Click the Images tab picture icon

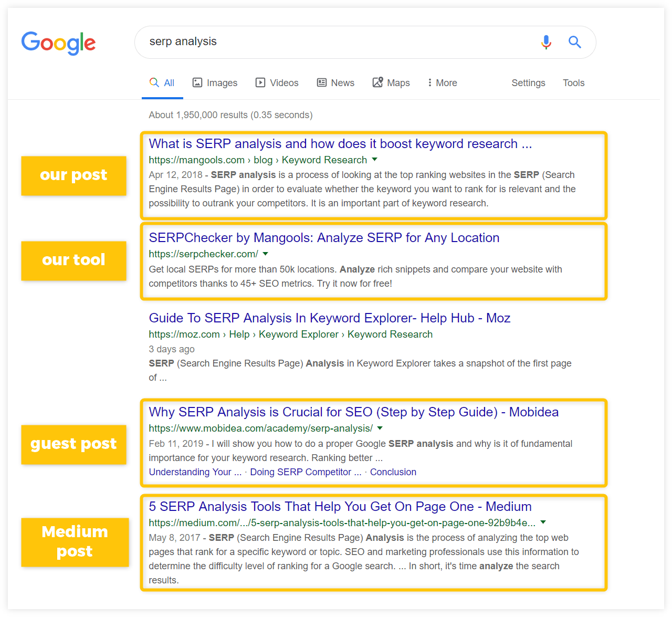click(x=197, y=82)
